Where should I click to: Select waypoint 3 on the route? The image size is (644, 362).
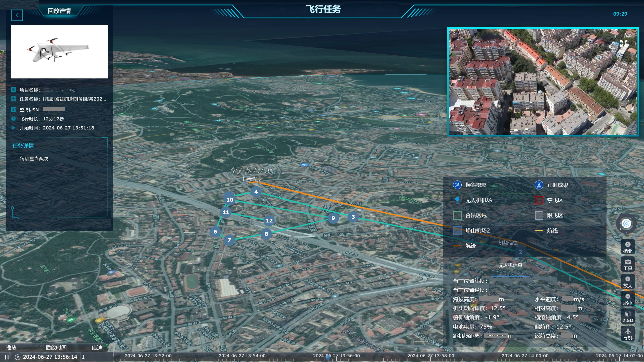[x=353, y=217]
